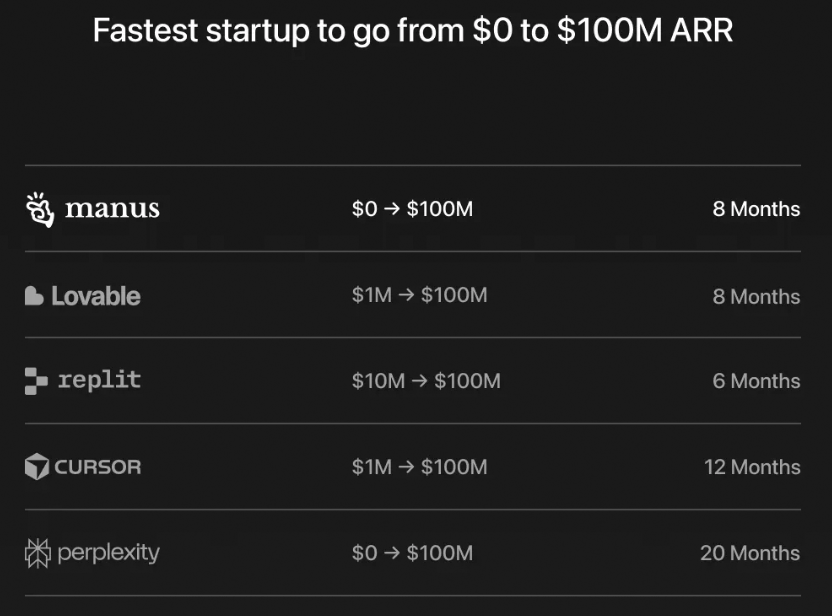This screenshot has height=616, width=832.
Task: Click the Manus hand logo icon
Action: click(x=39, y=209)
